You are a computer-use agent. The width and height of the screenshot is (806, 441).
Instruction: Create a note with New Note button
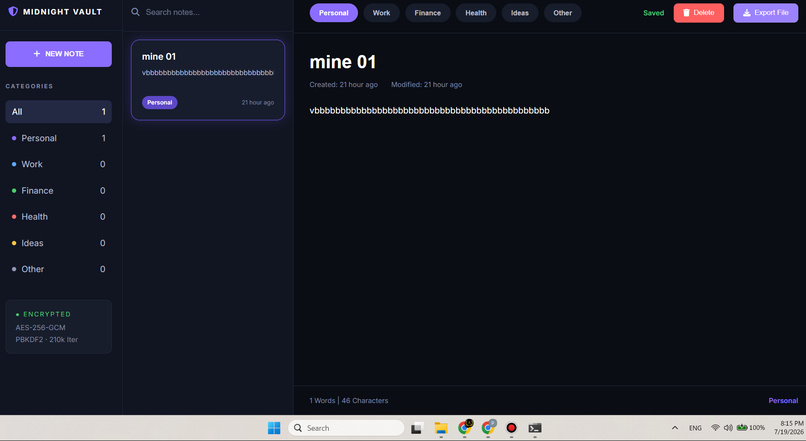(x=59, y=54)
